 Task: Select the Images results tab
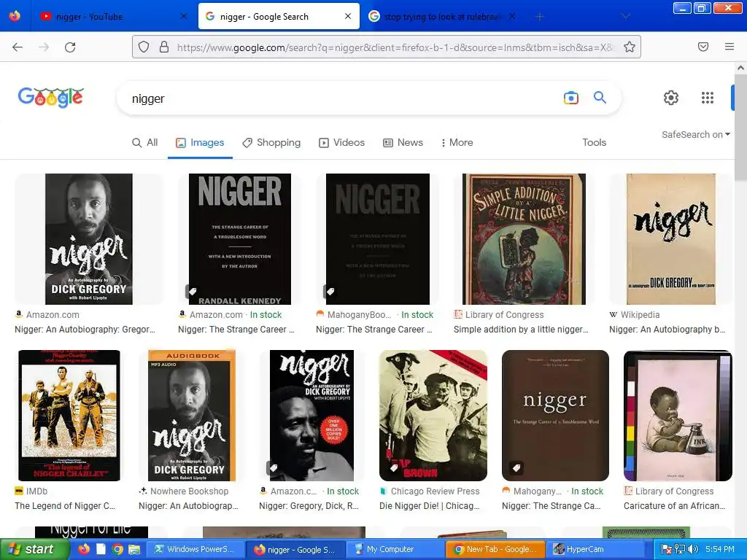point(200,142)
